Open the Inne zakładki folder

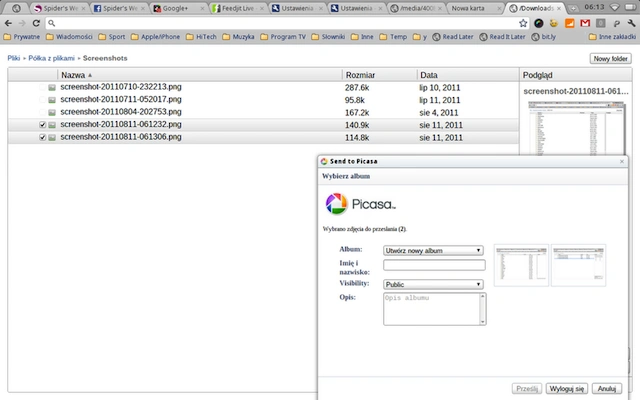pos(612,37)
